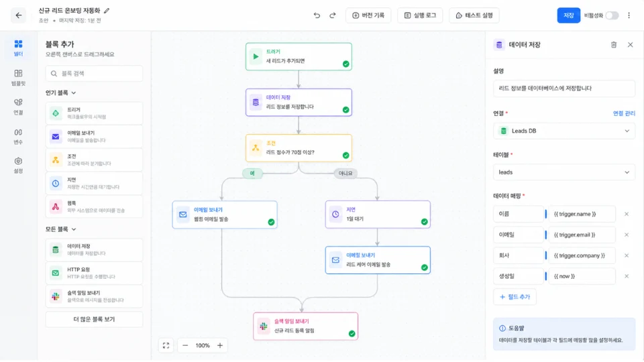Delete block using trash icon in panel

(614, 45)
